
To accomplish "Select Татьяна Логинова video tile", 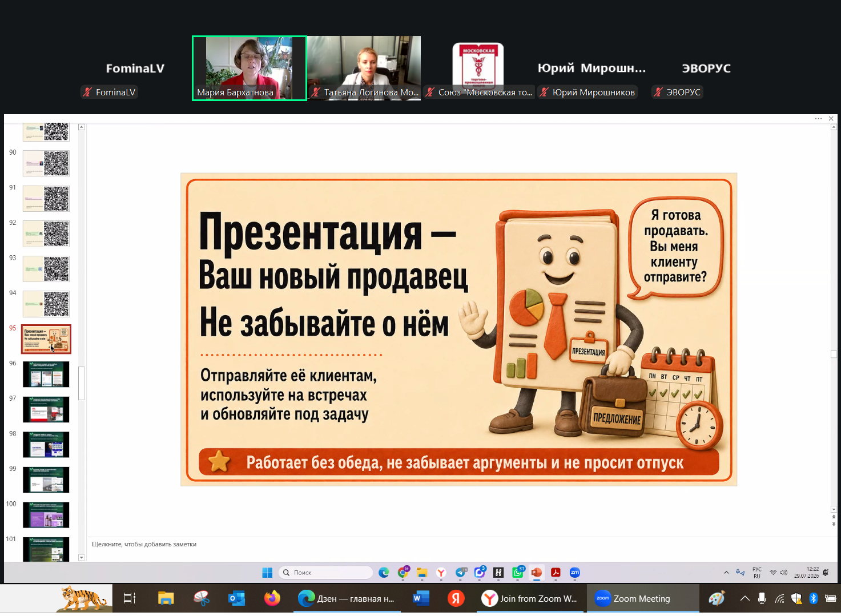I will (x=364, y=69).
